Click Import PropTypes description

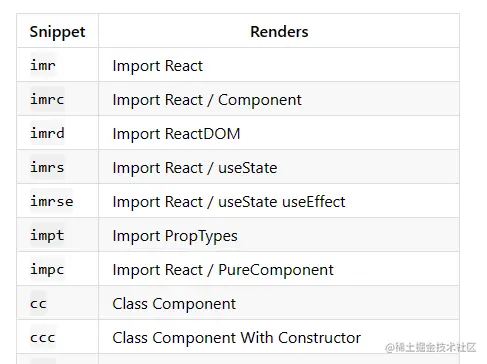point(175,236)
